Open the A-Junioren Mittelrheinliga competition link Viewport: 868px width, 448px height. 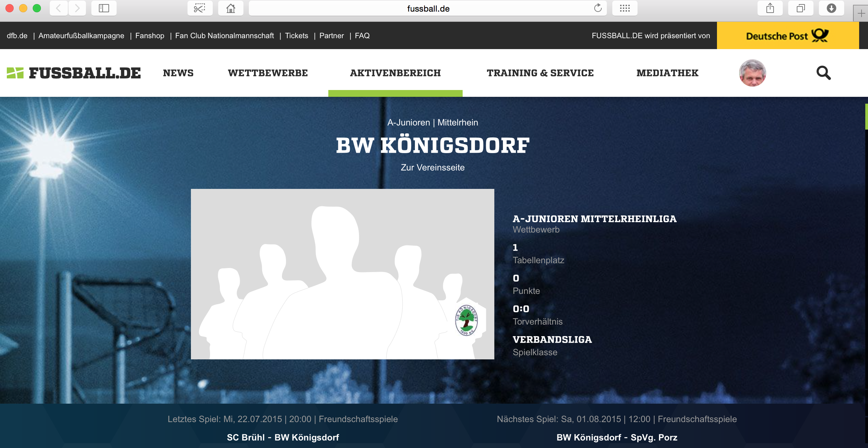[x=594, y=219]
